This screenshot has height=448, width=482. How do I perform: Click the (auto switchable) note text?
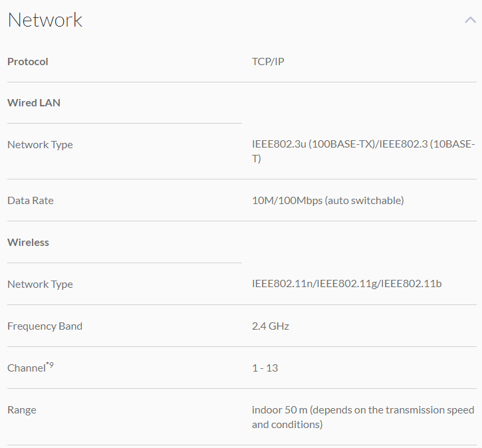pos(364,200)
